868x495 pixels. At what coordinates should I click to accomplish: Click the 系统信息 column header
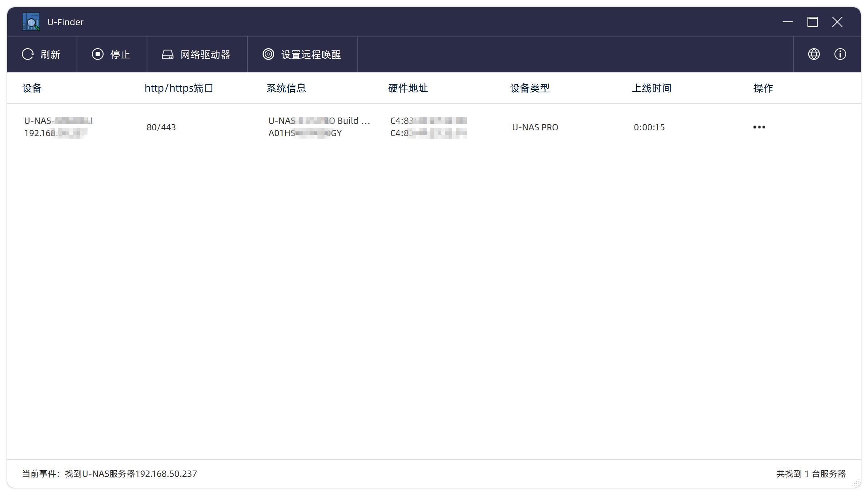coord(286,88)
